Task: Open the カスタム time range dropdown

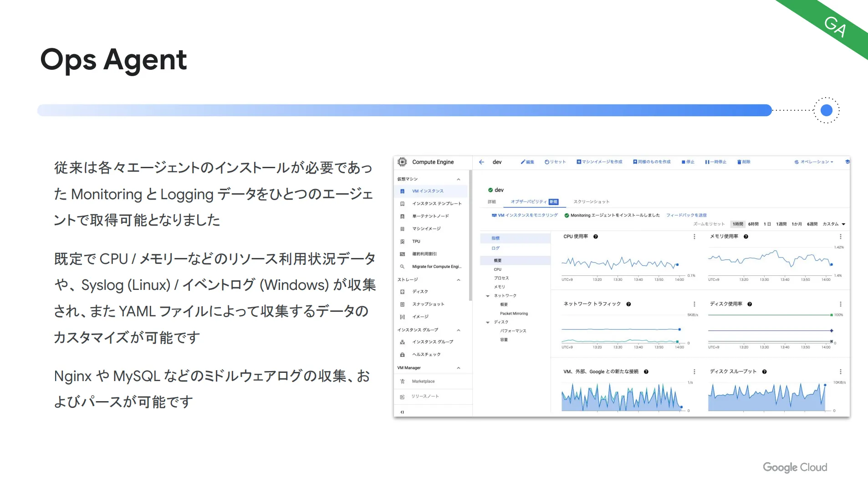Action: (834, 224)
